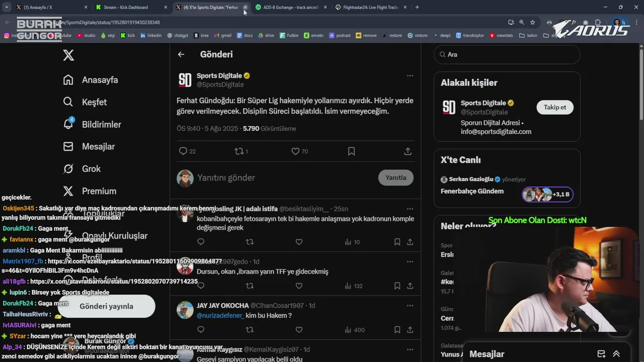Compose new message in Mesajlar drawer

tap(601, 354)
